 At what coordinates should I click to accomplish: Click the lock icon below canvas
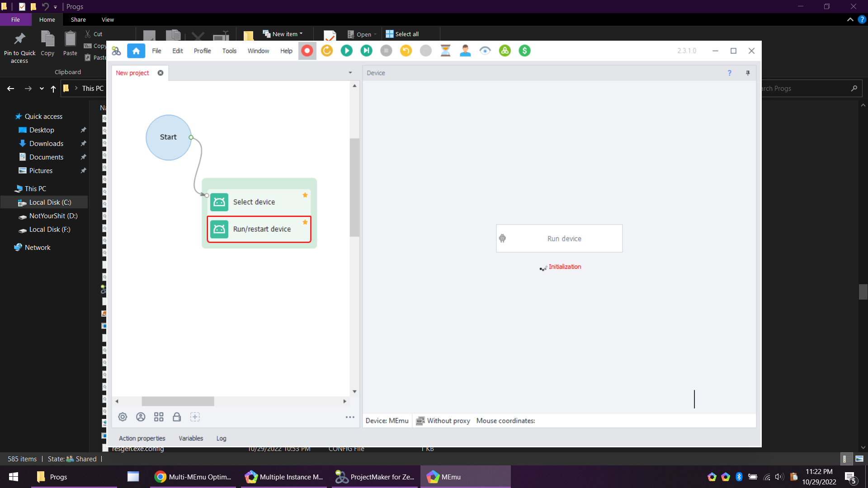(177, 417)
